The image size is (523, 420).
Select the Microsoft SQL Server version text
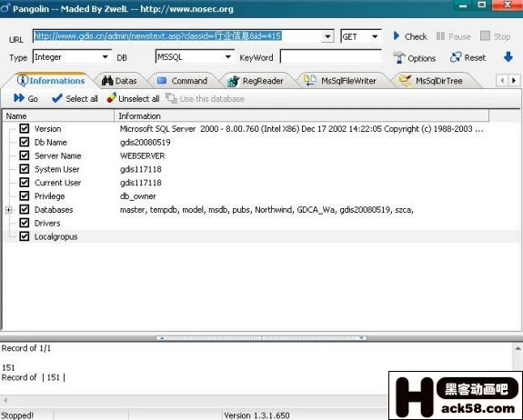tap(302, 129)
